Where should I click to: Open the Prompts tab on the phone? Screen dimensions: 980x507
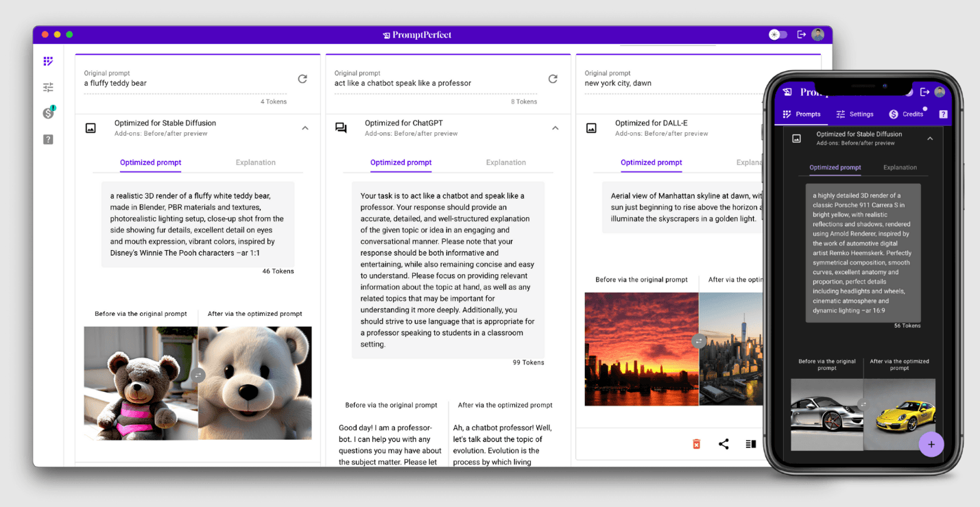pyautogui.click(x=802, y=114)
